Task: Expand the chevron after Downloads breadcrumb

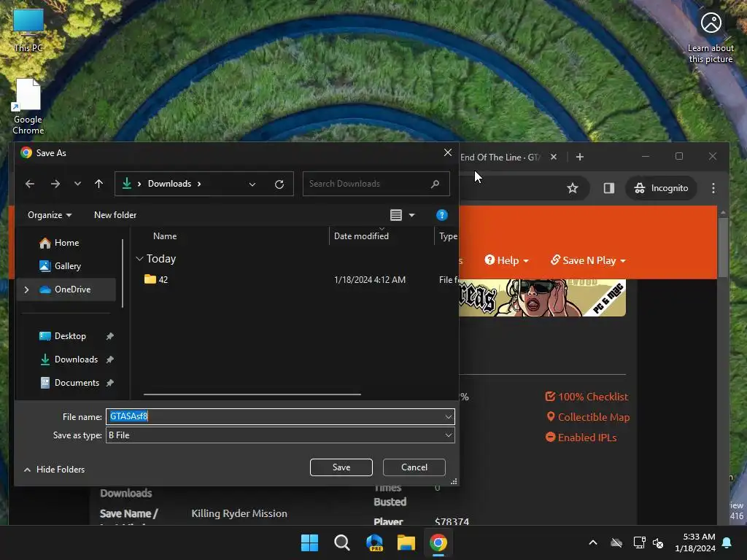Action: click(199, 184)
